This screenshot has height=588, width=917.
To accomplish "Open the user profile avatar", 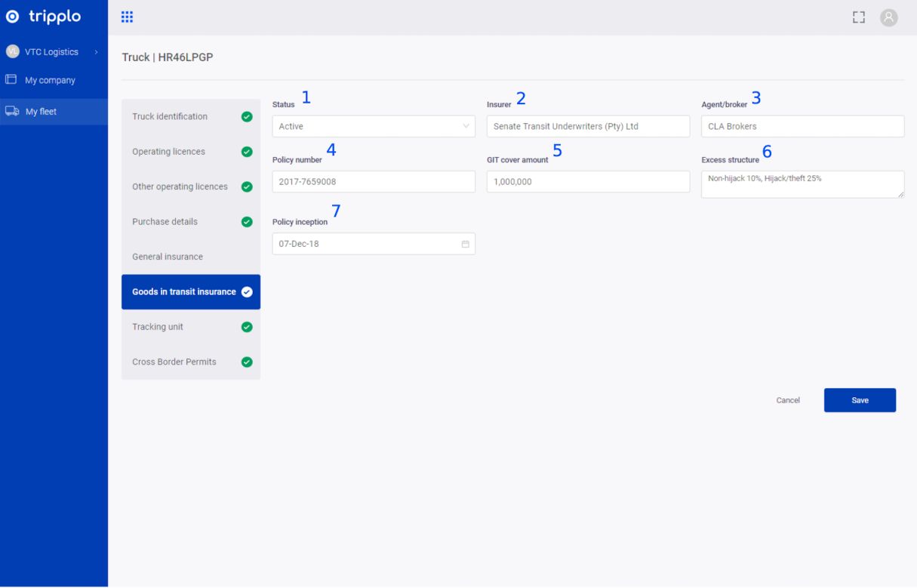I will (889, 17).
